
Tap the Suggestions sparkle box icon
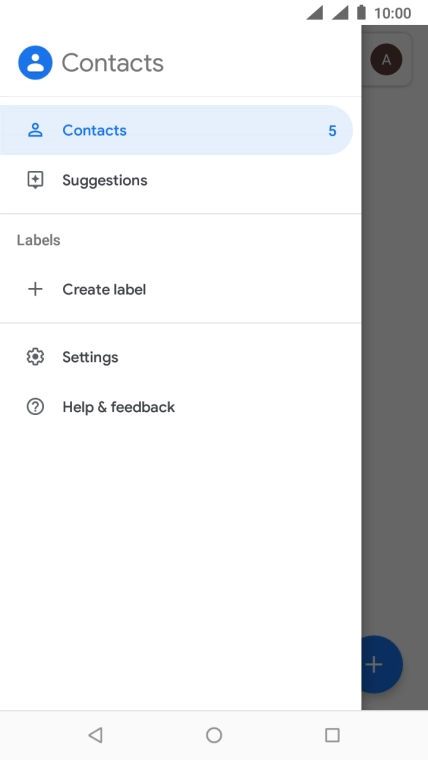point(35,180)
